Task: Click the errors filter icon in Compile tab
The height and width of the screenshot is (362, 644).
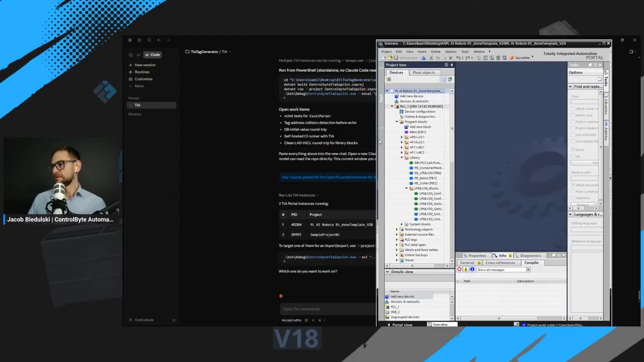Action: pos(459,269)
